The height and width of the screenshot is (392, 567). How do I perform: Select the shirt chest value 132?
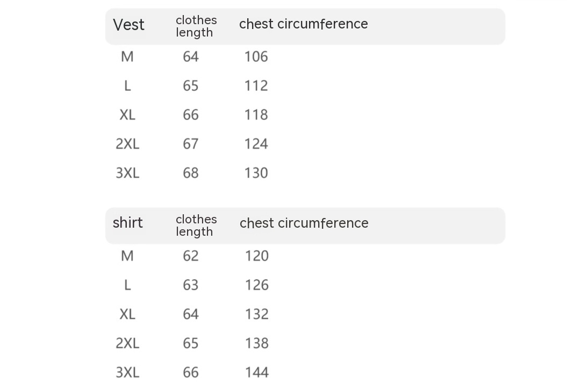click(256, 314)
